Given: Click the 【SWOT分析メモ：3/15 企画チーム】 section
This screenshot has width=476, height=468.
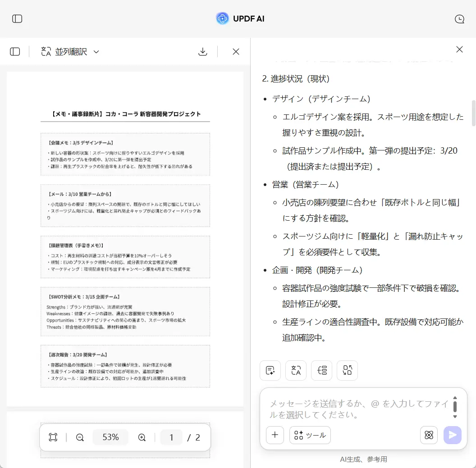Looking at the screenshot, I should [125, 312].
